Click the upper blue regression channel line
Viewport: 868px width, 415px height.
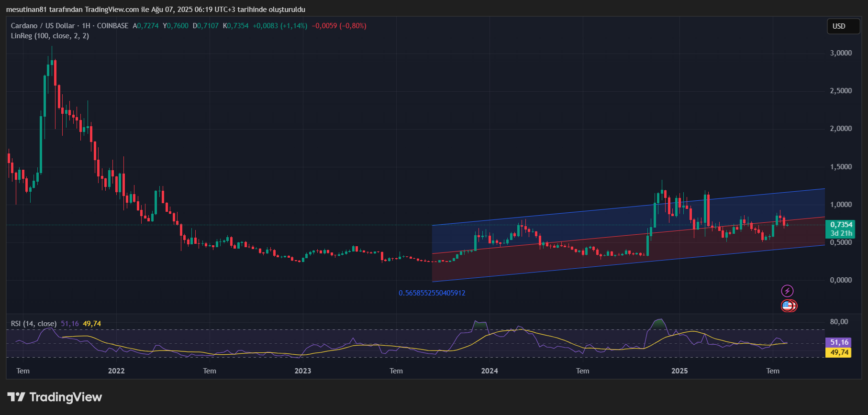[x=628, y=207]
